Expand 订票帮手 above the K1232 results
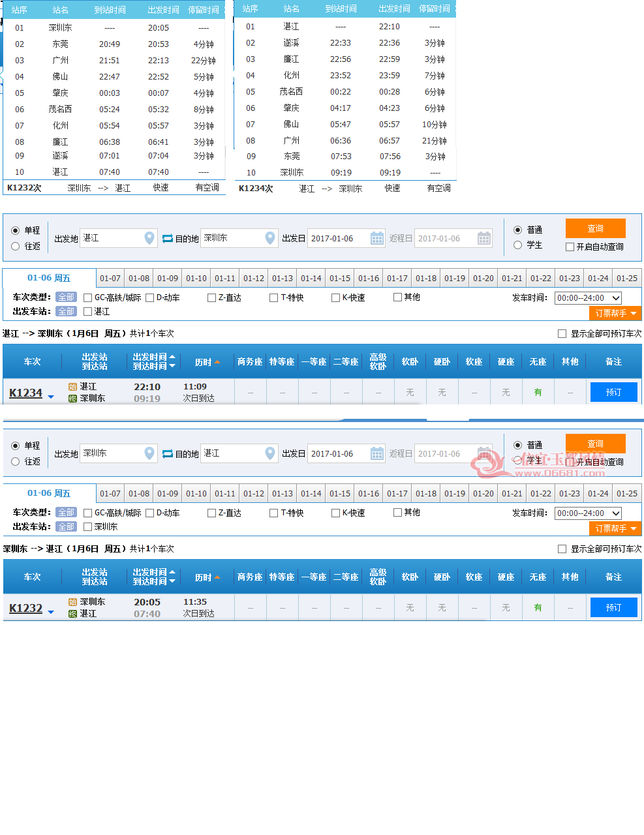The image size is (644, 835). coord(615,529)
